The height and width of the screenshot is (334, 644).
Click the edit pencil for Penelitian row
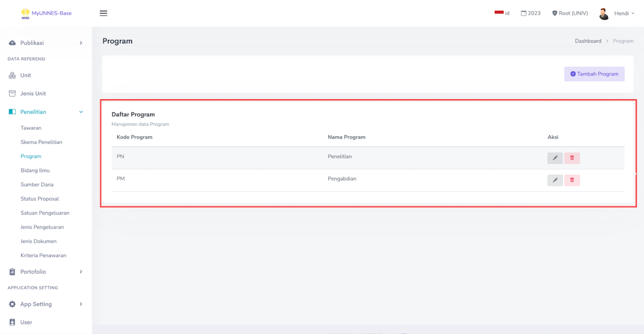[555, 158]
